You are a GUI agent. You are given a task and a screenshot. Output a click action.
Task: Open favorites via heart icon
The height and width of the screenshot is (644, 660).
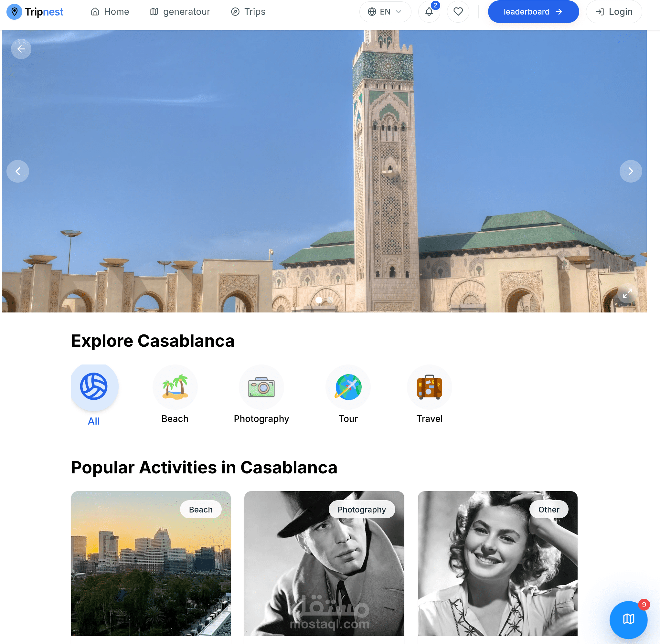(458, 12)
